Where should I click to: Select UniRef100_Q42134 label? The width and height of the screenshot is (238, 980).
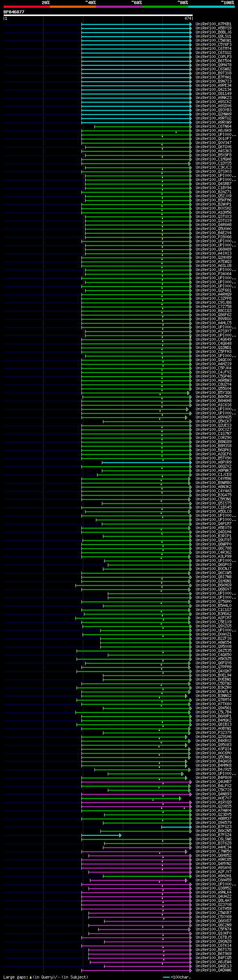(x=213, y=89)
